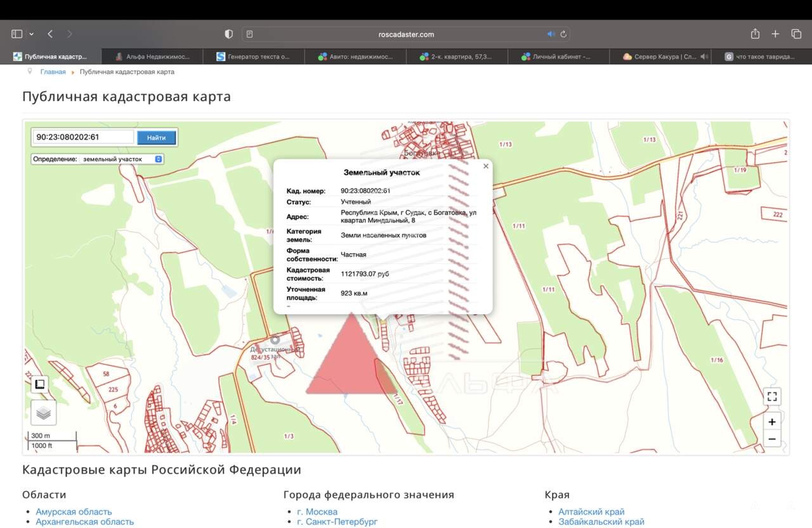Mute audio in the address bar

pyautogui.click(x=551, y=34)
